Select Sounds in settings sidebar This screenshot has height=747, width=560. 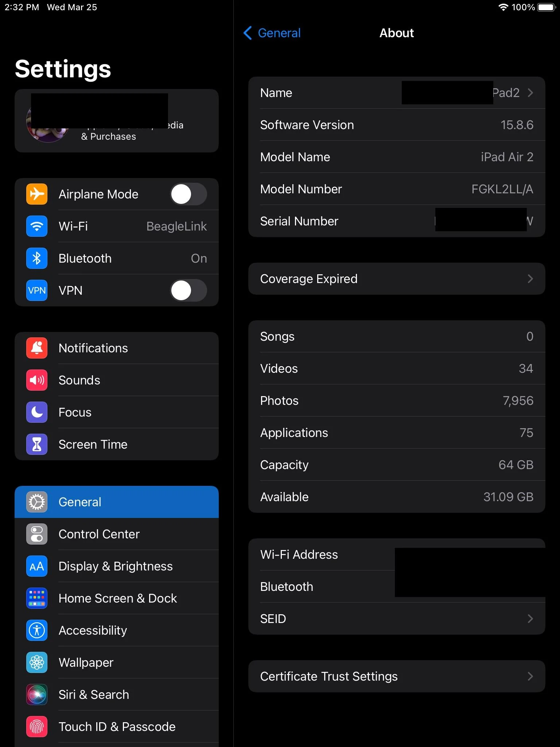click(117, 380)
